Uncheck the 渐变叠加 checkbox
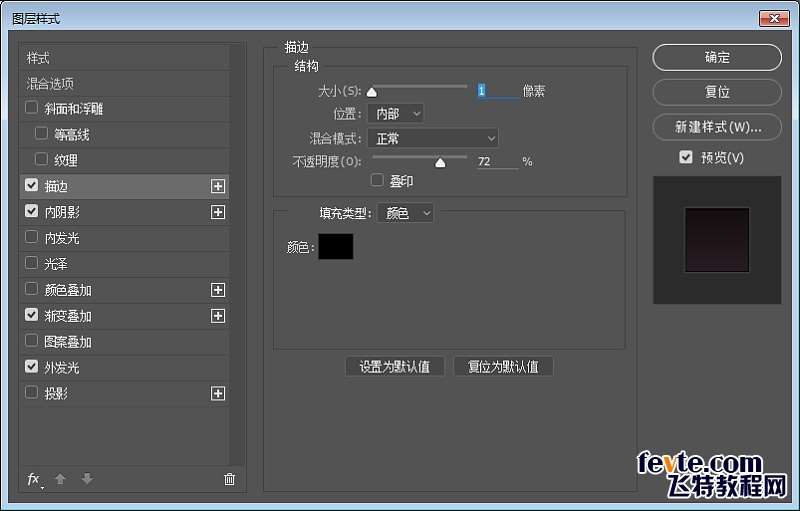 coord(31,315)
